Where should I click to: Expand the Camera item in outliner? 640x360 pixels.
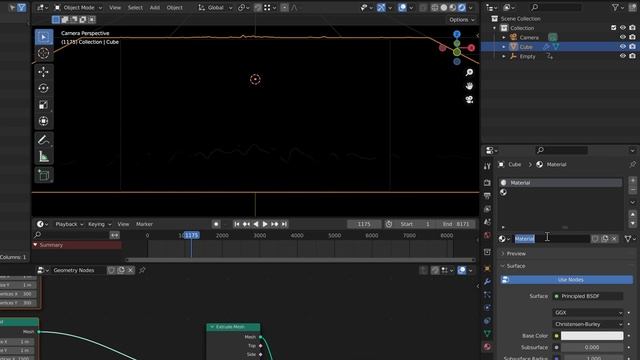pyautogui.click(x=503, y=37)
